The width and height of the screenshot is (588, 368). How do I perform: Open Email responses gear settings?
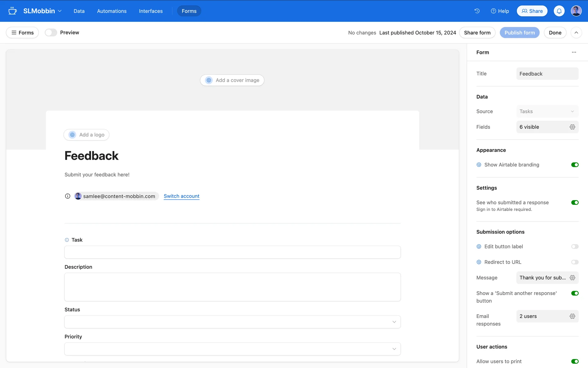pyautogui.click(x=572, y=316)
